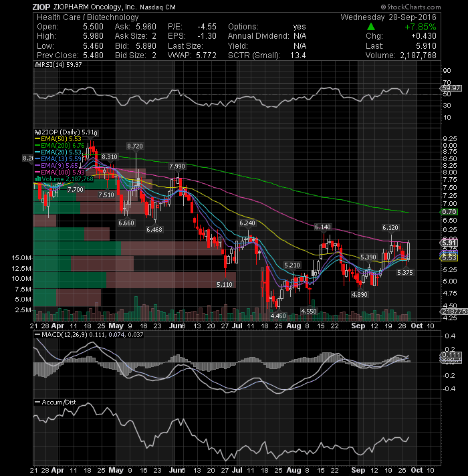This screenshot has height=476, width=468.
Task: Click the Accum/Dist panel label
Action: tap(59, 402)
